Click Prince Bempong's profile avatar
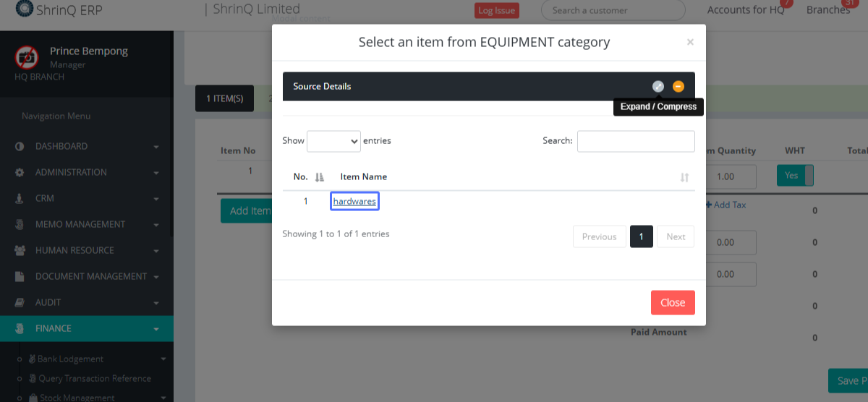Image resolution: width=868 pixels, height=402 pixels. [x=27, y=56]
